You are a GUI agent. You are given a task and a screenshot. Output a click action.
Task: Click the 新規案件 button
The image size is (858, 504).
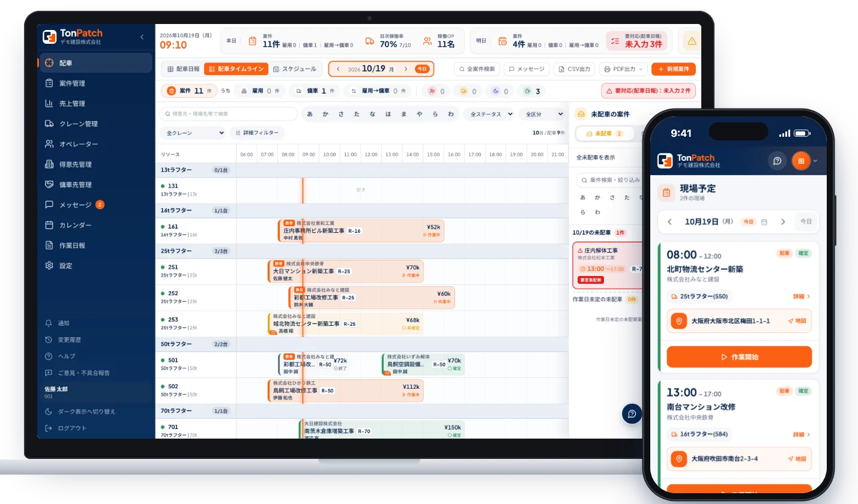coord(674,69)
